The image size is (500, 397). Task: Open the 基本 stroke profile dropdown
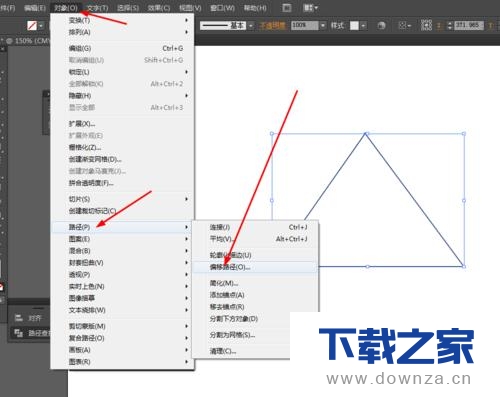coord(251,26)
